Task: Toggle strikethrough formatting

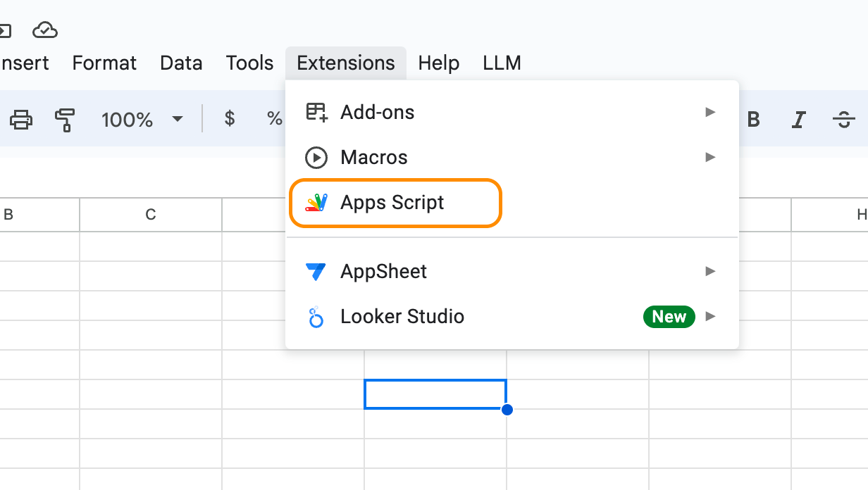Action: [x=843, y=120]
